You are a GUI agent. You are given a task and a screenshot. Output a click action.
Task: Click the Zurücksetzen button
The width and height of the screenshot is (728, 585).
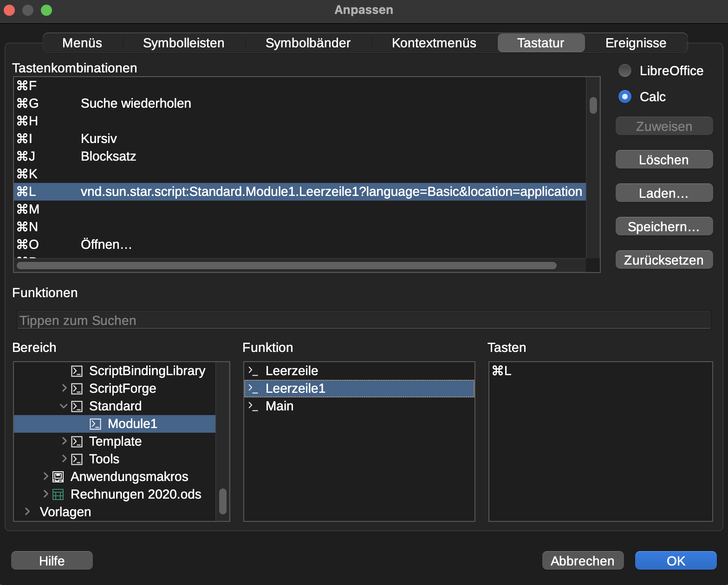point(664,260)
